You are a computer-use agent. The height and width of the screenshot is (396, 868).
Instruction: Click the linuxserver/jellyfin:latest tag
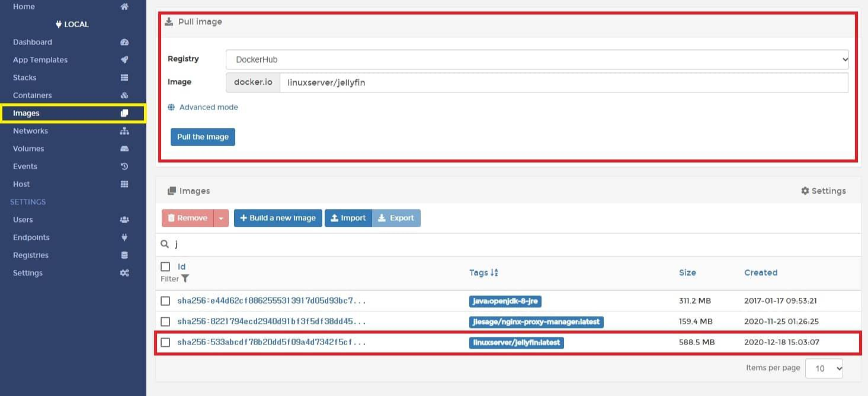(x=517, y=343)
